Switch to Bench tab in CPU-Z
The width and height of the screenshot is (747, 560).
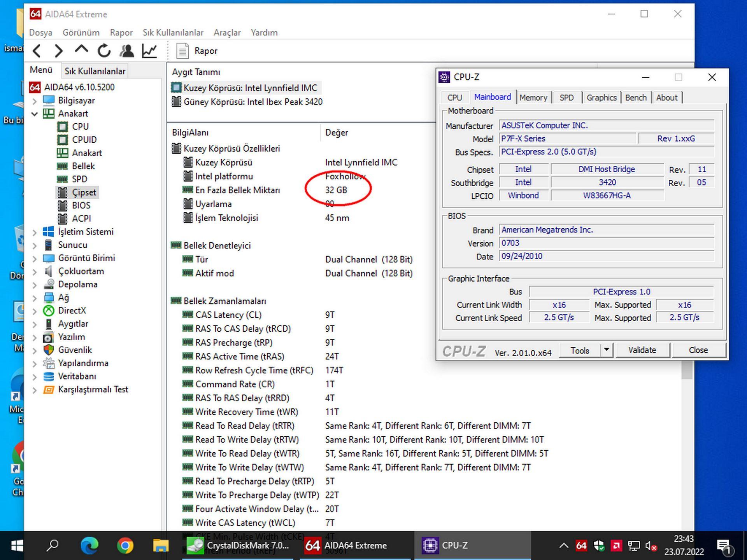[636, 98]
